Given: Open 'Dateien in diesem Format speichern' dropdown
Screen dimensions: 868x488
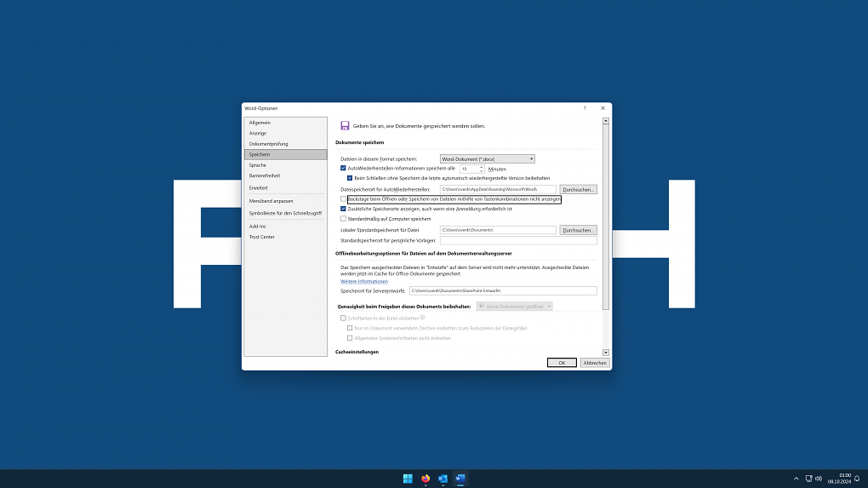Looking at the screenshot, I should click(487, 159).
